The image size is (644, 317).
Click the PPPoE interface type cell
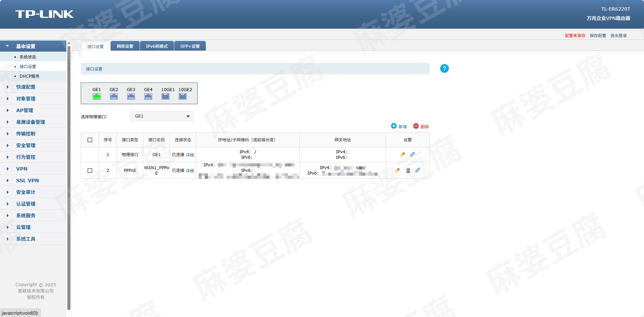click(130, 171)
